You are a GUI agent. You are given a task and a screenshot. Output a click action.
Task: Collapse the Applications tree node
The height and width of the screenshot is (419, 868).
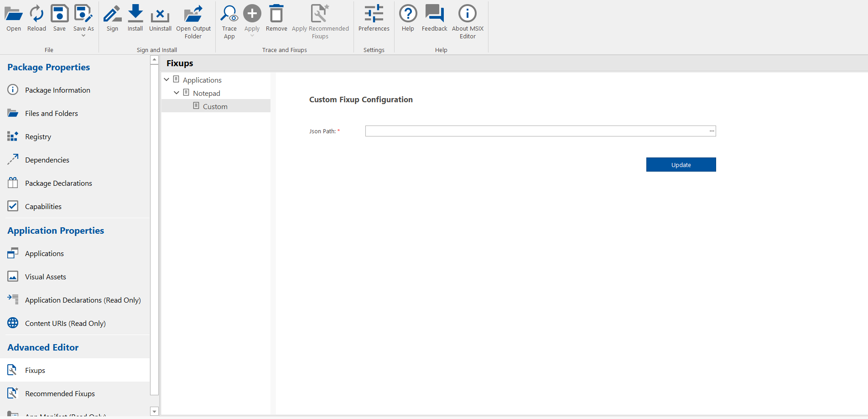click(166, 79)
